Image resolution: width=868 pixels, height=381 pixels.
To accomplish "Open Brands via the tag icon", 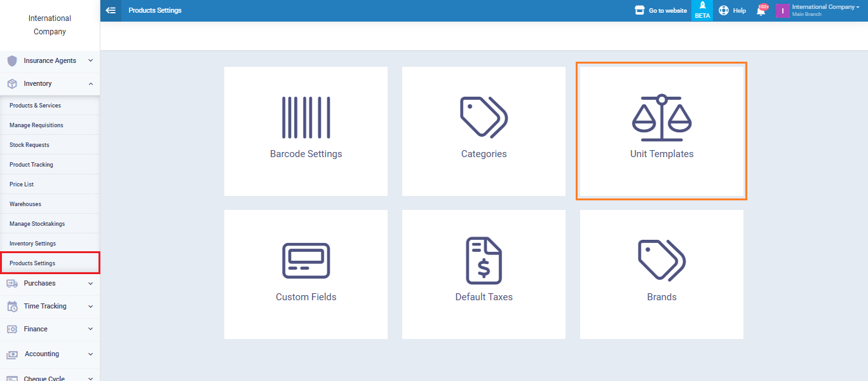I will tap(661, 260).
